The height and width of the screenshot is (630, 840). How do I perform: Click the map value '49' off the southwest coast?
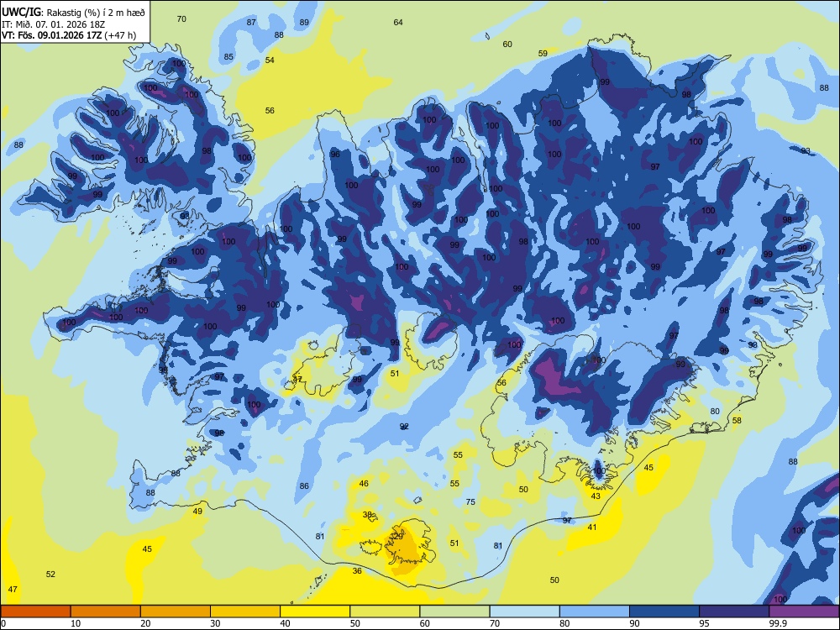[197, 512]
